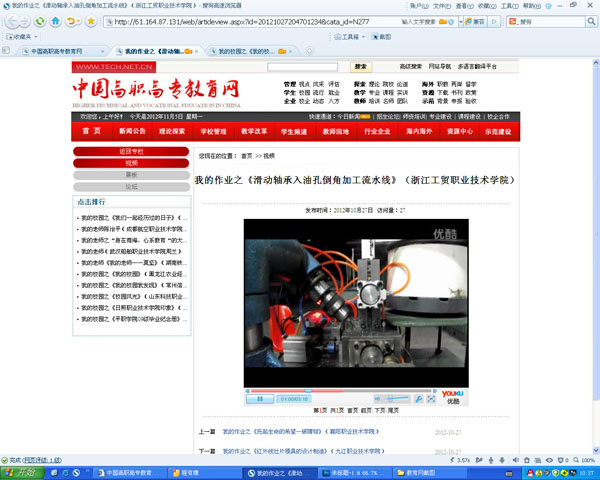
Task: Click the browser back arrow button
Action: [12, 21]
